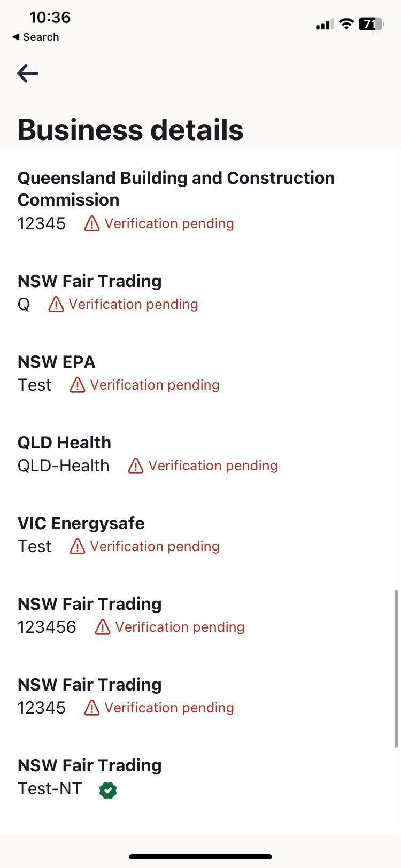This screenshot has height=868, width=401.
Task: Tap warning icon under Queensland Building Commission
Action: (92, 224)
